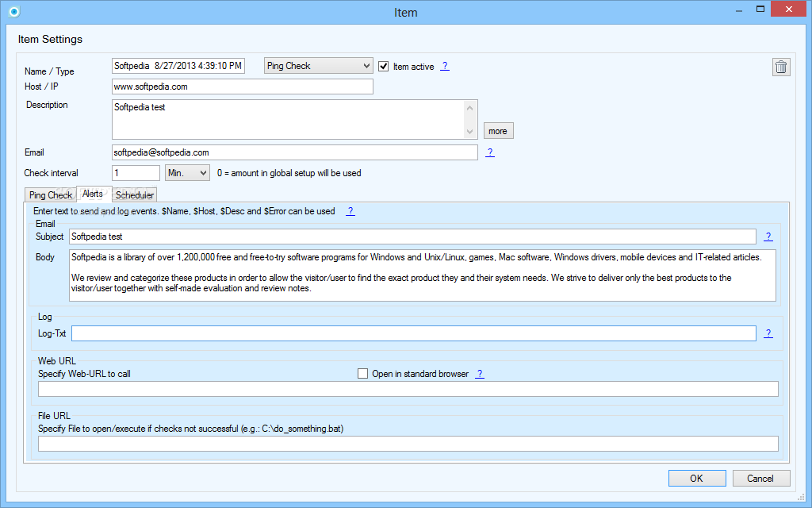
Task: Minimize the Item window
Action: [739, 10]
